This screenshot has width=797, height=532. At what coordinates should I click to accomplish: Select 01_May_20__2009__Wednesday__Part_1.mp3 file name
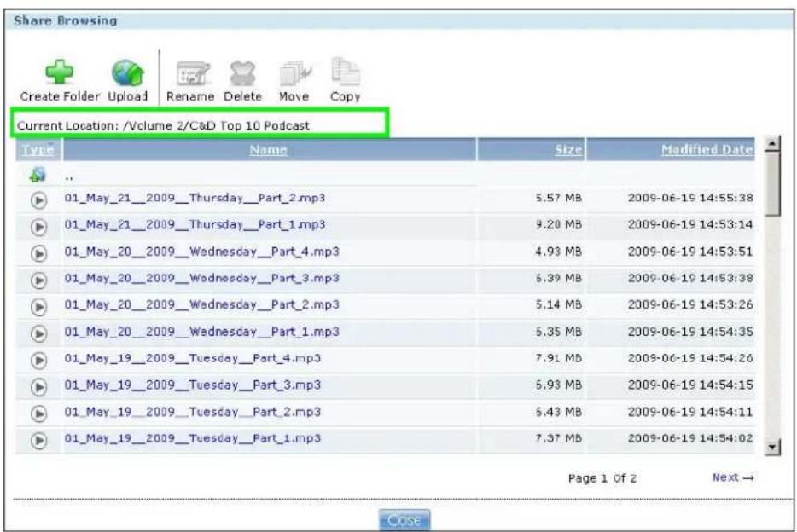point(201,332)
